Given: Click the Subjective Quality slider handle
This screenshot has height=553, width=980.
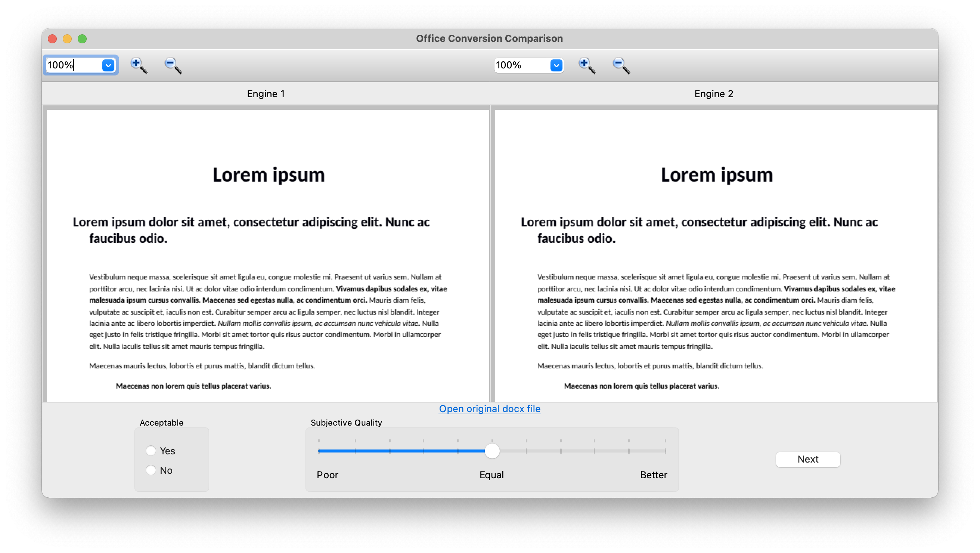Looking at the screenshot, I should [492, 451].
